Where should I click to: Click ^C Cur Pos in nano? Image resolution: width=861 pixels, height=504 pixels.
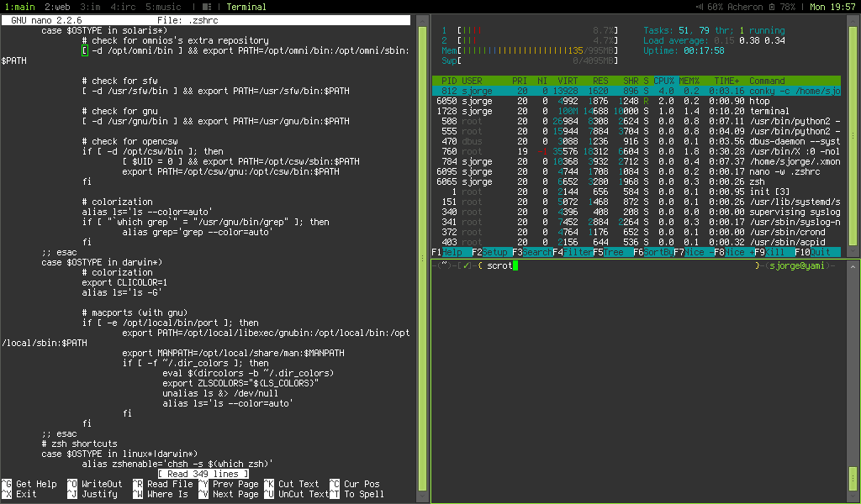355,484
